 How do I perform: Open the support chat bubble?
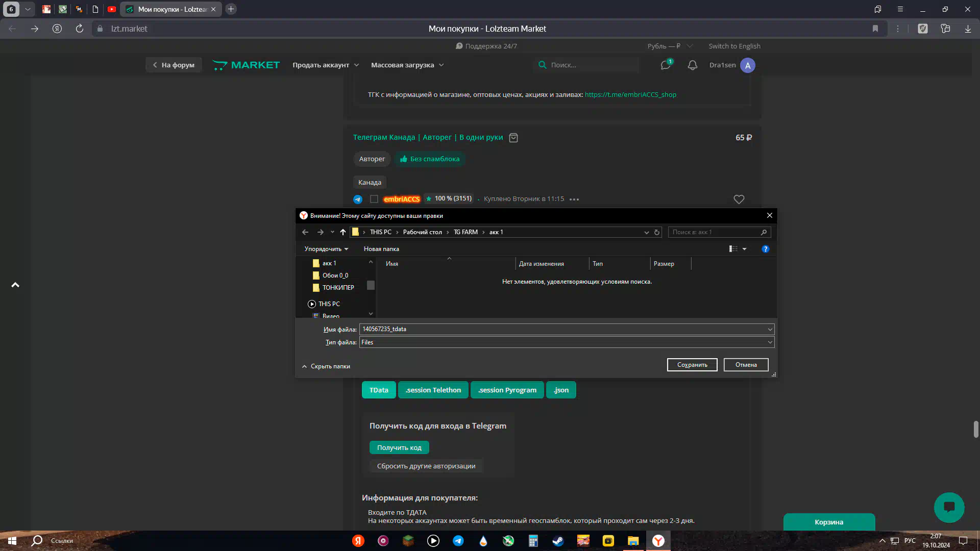[949, 507]
